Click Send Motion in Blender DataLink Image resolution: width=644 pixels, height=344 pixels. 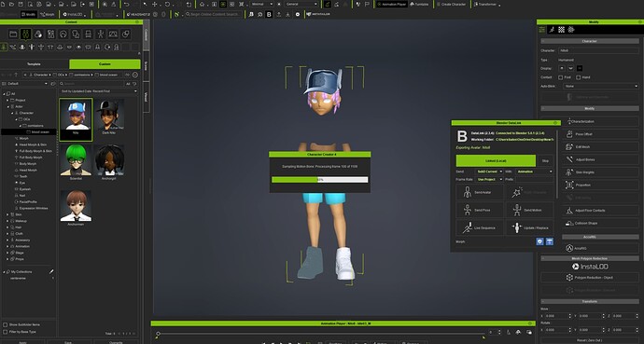coord(529,210)
